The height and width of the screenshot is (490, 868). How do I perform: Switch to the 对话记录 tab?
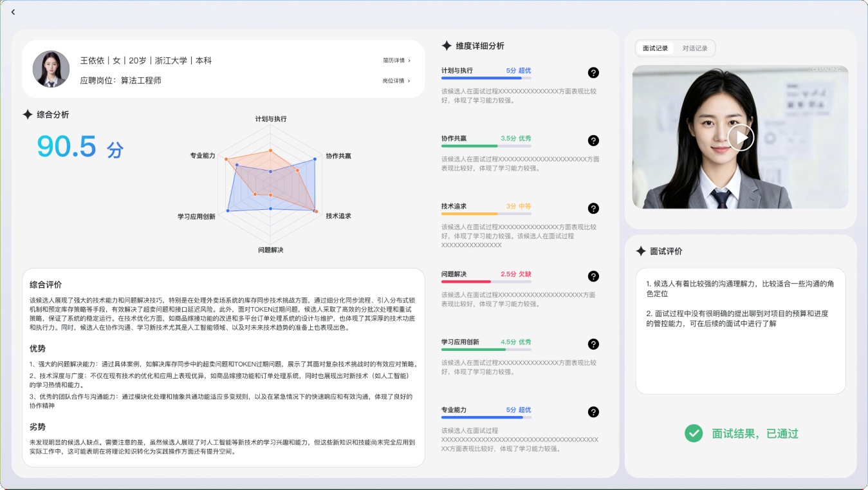(x=695, y=48)
